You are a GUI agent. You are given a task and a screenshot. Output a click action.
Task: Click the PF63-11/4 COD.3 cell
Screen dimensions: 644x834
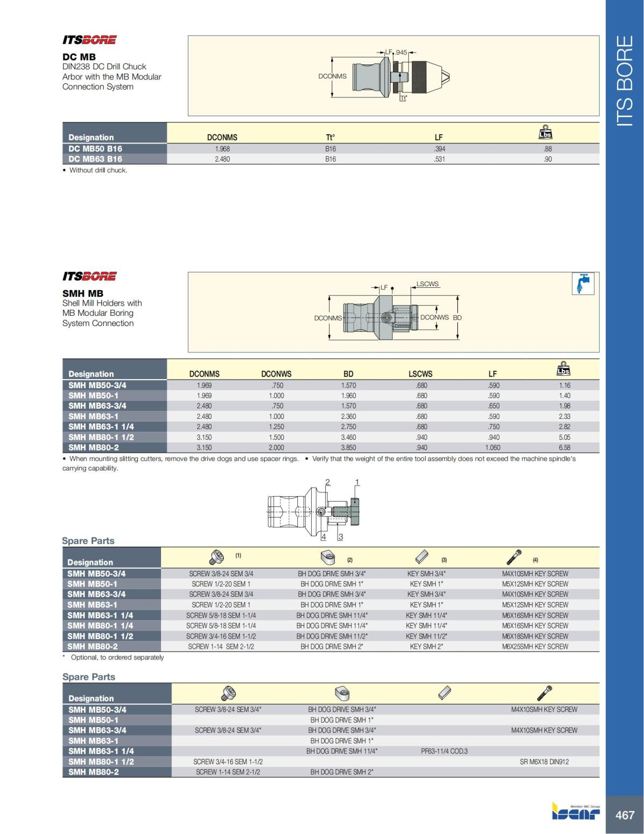(x=444, y=751)
